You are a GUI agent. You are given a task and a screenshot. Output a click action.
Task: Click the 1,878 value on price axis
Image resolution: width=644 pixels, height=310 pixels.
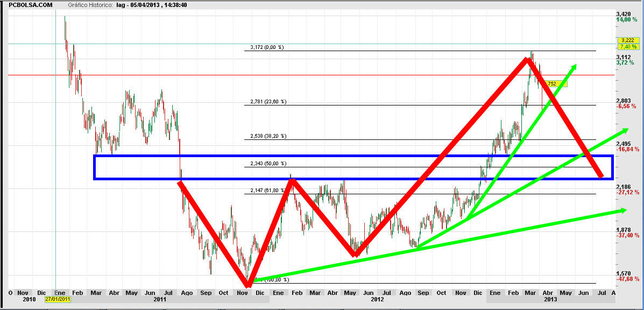coord(623,230)
